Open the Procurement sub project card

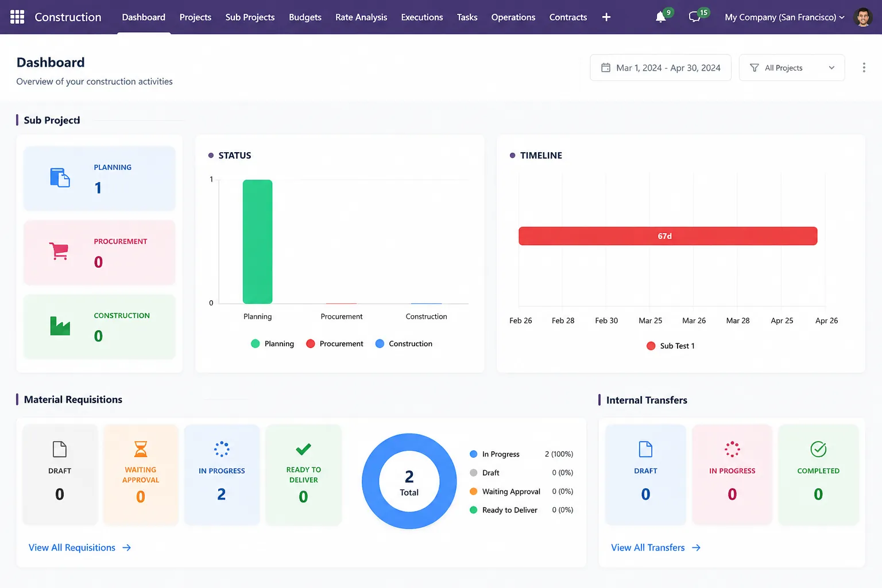click(x=99, y=252)
